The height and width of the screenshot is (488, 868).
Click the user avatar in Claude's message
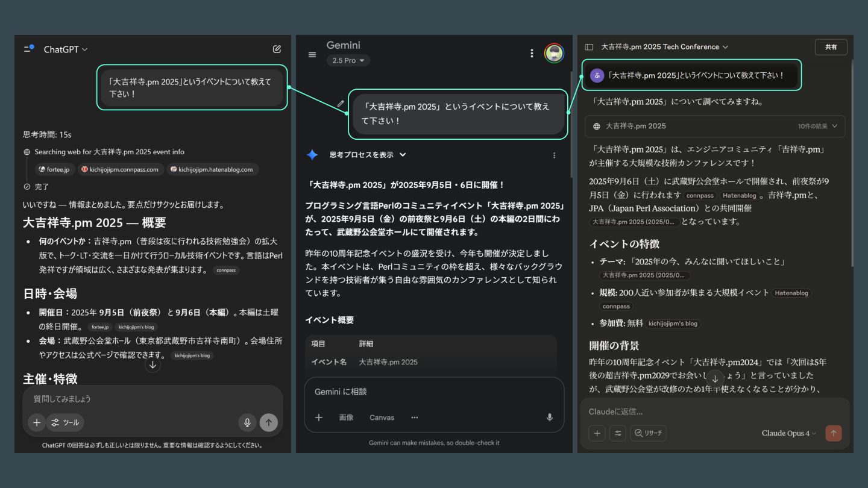point(597,75)
